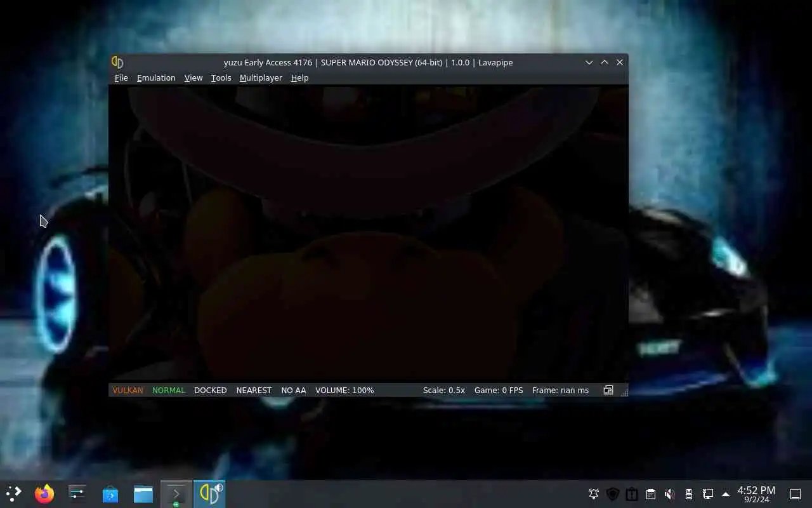Launch Firefox from the taskbar
The width and height of the screenshot is (812, 508).
(x=44, y=494)
